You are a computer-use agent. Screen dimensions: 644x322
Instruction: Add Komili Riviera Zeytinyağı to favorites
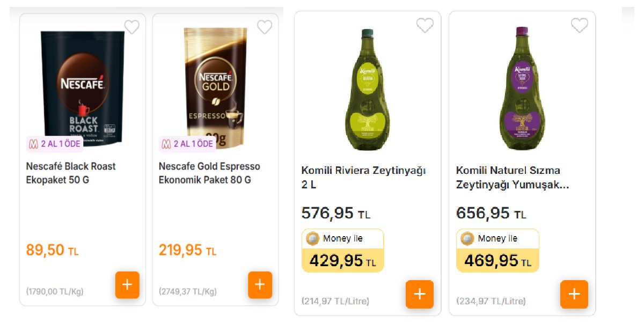coord(425,24)
